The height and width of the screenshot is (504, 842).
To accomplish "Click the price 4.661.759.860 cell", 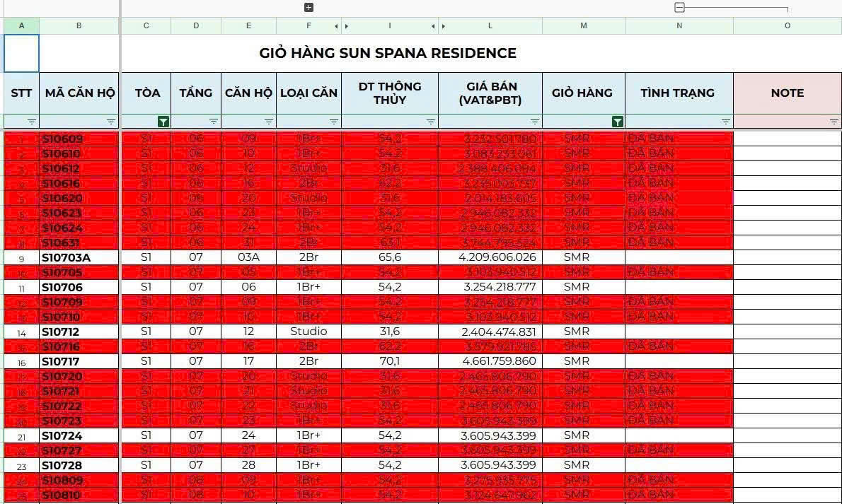I will coord(490,361).
